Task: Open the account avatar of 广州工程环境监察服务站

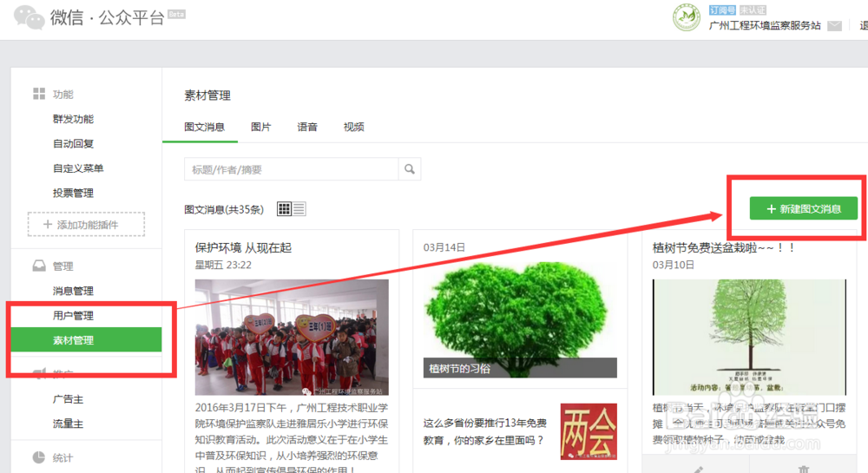Action: pyautogui.click(x=687, y=17)
